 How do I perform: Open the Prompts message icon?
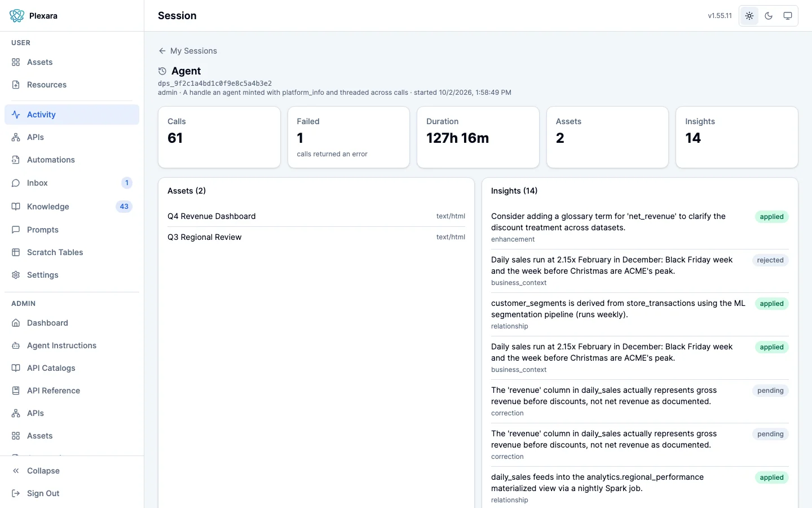(16, 230)
